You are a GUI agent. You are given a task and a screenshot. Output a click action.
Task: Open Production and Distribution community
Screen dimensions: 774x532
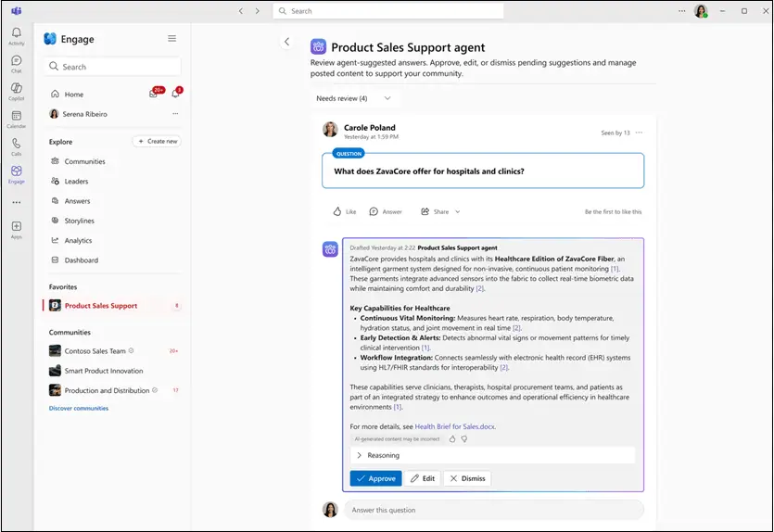coord(107,390)
